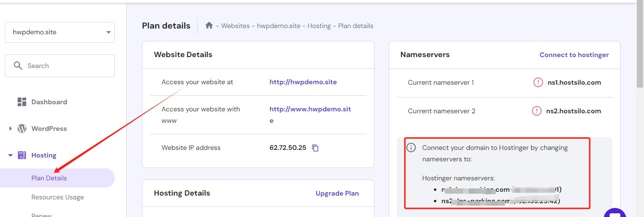Click info icon in nameserver notice
Image resolution: width=644 pixels, height=217 pixels.
point(411,148)
